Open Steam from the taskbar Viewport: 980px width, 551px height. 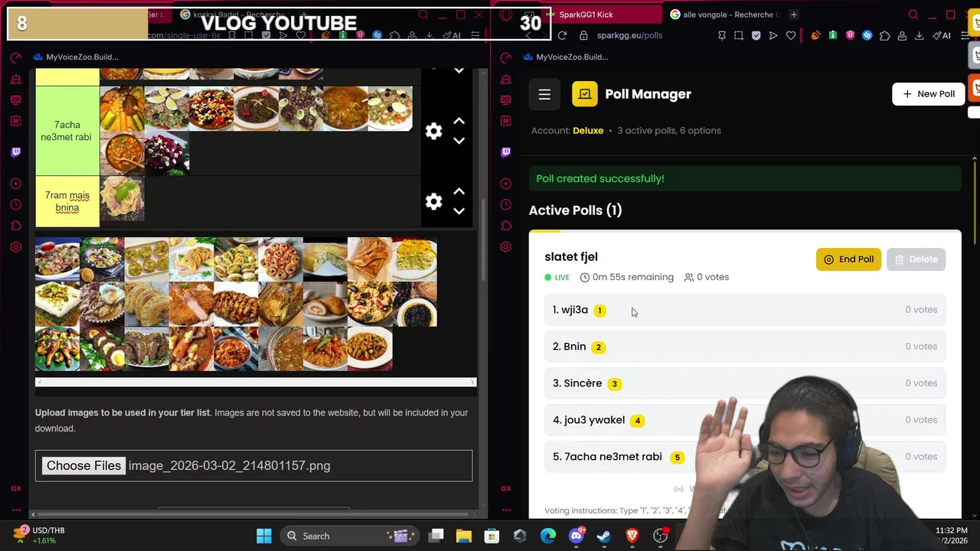(x=604, y=536)
